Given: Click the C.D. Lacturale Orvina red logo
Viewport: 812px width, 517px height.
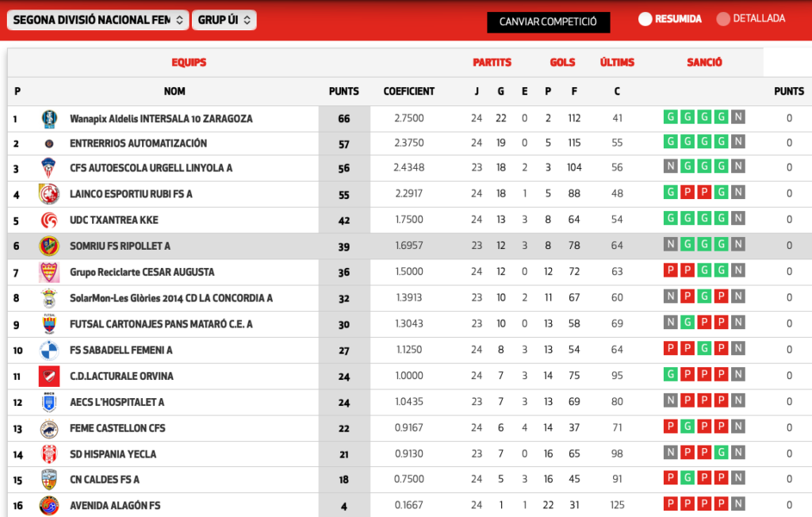Looking at the screenshot, I should [x=48, y=376].
